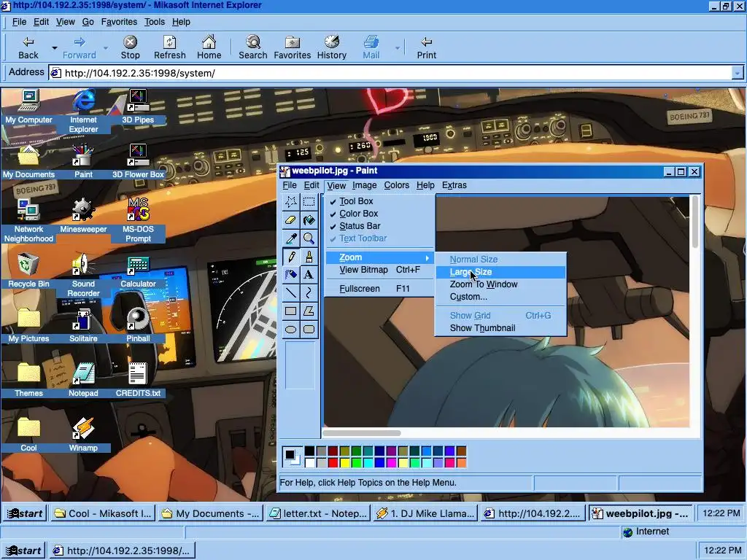This screenshot has height=560, width=747.
Task: Select the rectangular Select tool in Paint
Action: 309,202
